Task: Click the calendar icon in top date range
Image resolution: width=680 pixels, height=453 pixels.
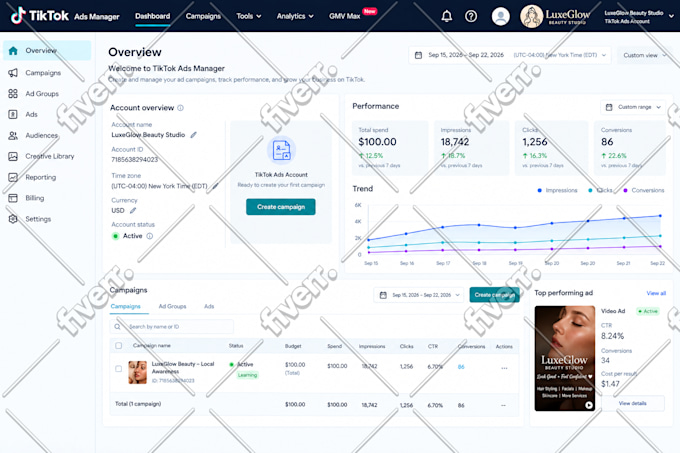Action: (418, 55)
